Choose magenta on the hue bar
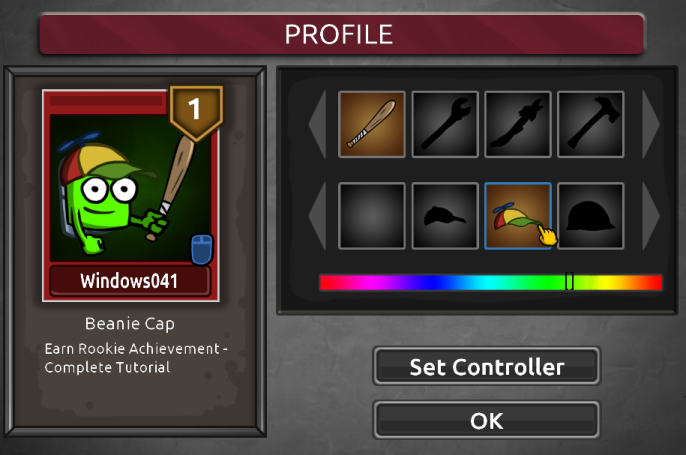The width and height of the screenshot is (686, 455). tap(376, 282)
